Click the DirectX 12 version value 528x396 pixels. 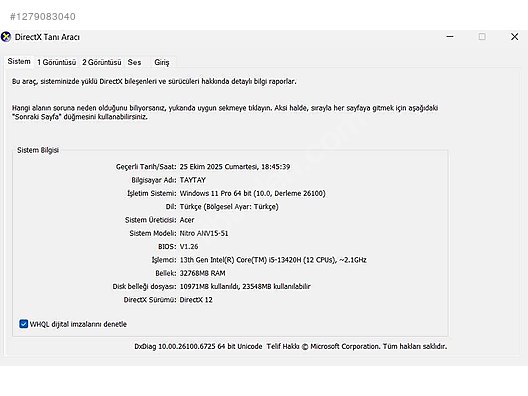pos(196,300)
